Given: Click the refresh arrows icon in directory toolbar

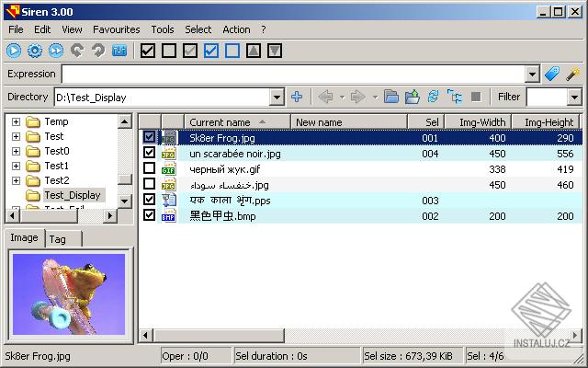Looking at the screenshot, I should 433,97.
